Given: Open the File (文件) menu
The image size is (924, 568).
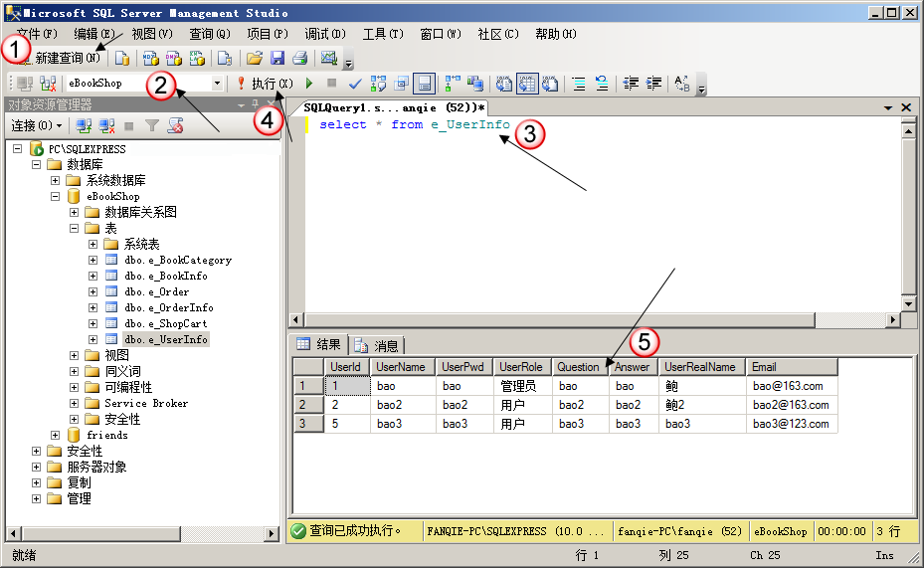Looking at the screenshot, I should [37, 34].
